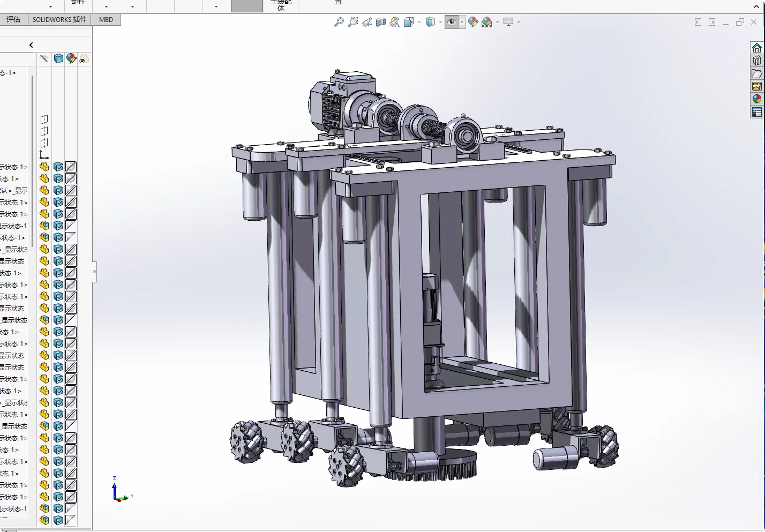Select the 态-1> item at top of tree
This screenshot has width=765, height=532.
[8, 72]
